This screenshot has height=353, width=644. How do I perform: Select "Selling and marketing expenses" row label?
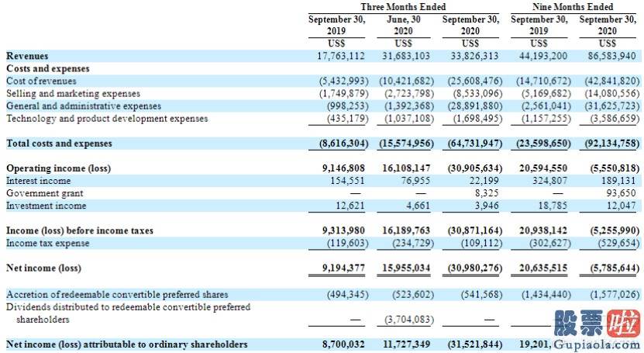73,94
